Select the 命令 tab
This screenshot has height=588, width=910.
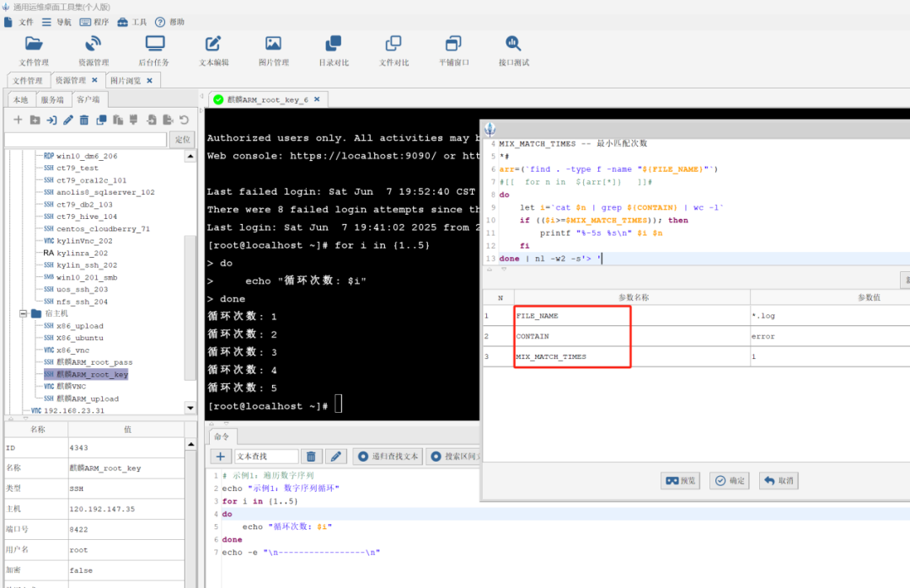(x=222, y=436)
